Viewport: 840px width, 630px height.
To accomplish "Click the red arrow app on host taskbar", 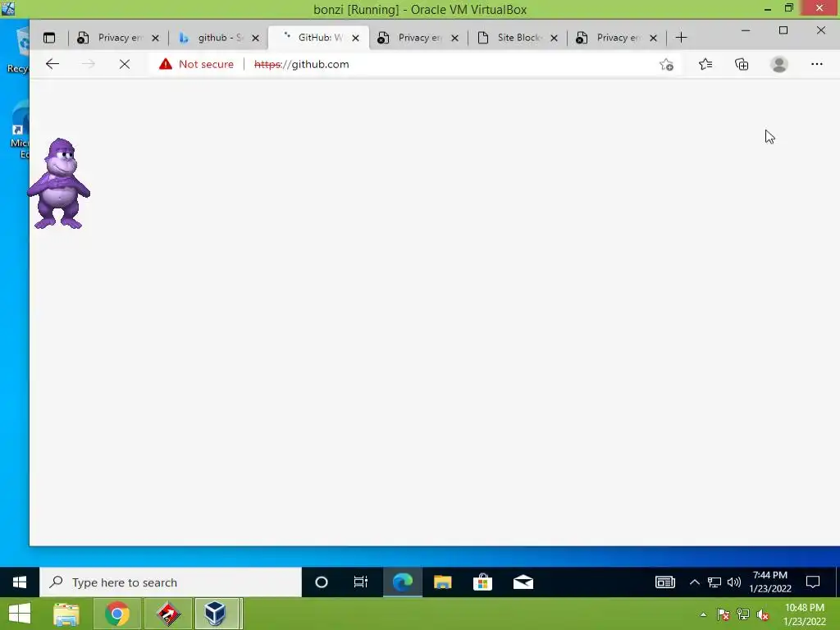I will (168, 614).
